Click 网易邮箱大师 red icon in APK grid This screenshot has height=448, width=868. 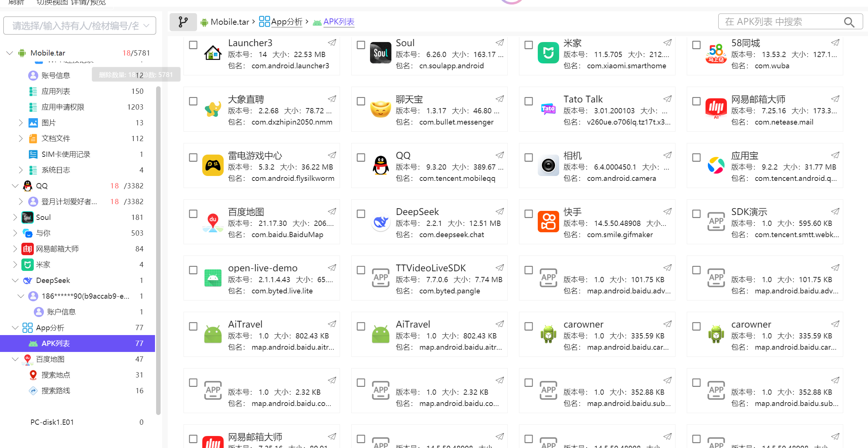coord(716,109)
